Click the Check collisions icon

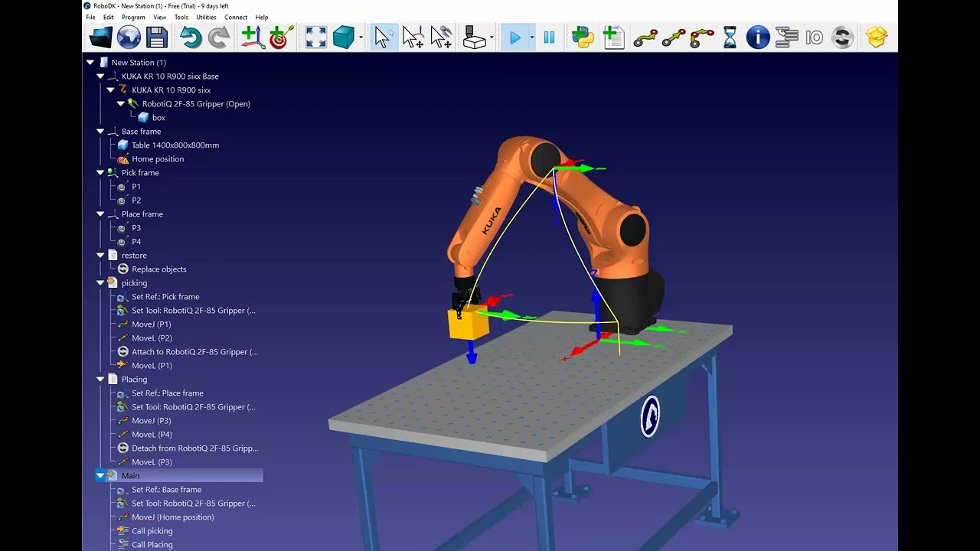click(x=475, y=37)
